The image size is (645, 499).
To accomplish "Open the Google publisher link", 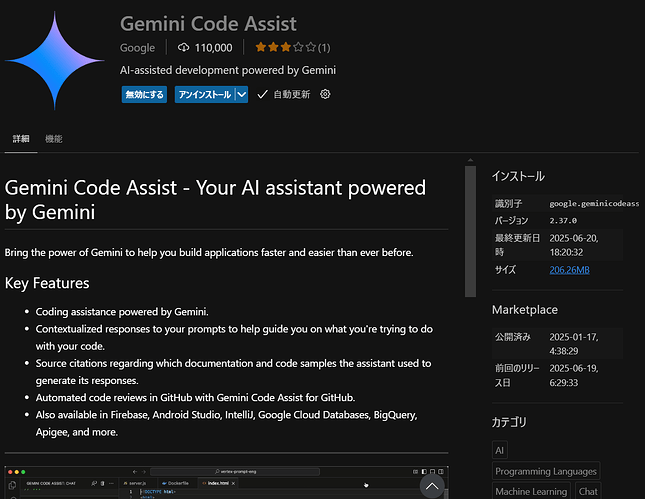I will tap(137, 48).
